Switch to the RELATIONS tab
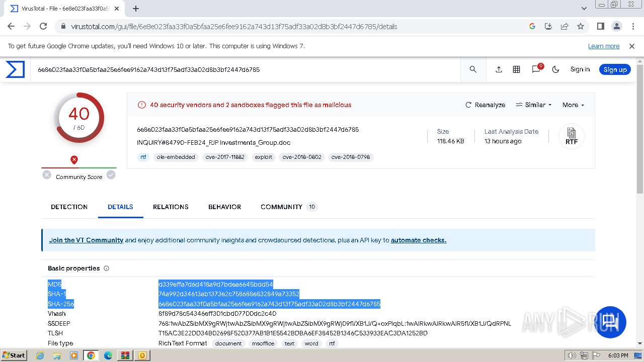This screenshot has height=362, width=644. [x=171, y=207]
